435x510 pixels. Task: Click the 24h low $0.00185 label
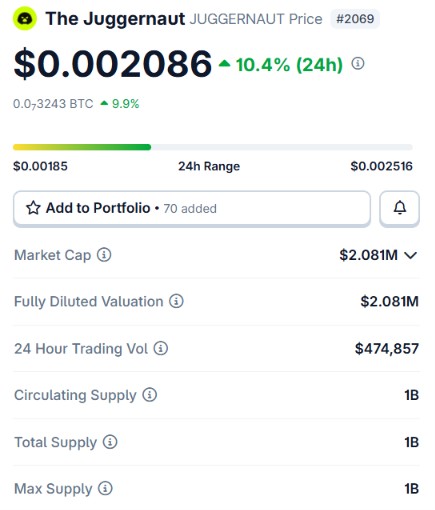pos(40,166)
